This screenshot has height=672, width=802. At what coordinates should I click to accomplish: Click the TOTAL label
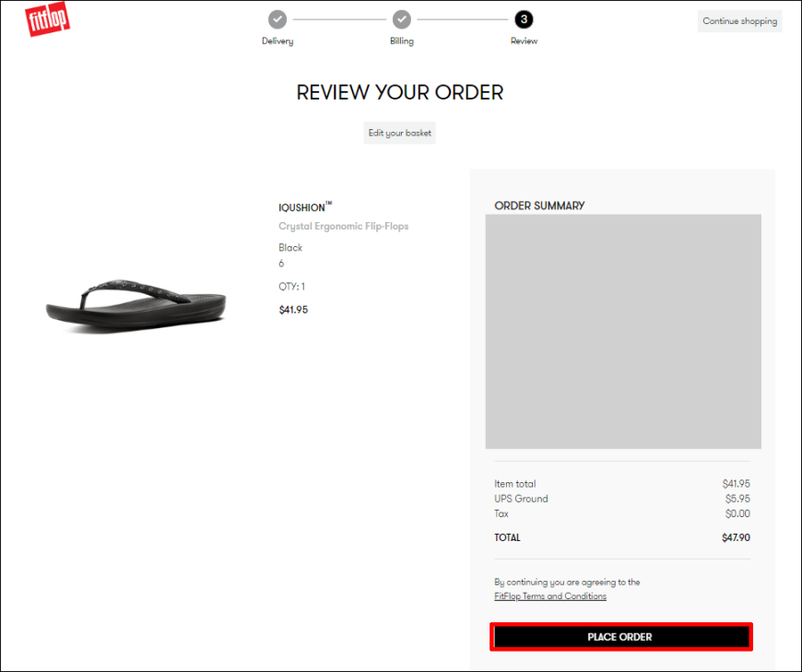coord(507,537)
